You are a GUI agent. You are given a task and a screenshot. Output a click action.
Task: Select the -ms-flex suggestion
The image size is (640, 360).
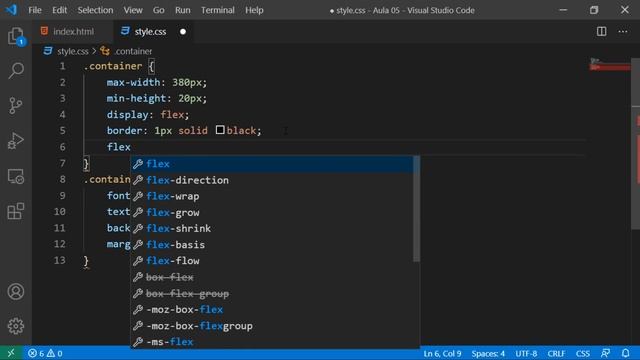(272, 342)
